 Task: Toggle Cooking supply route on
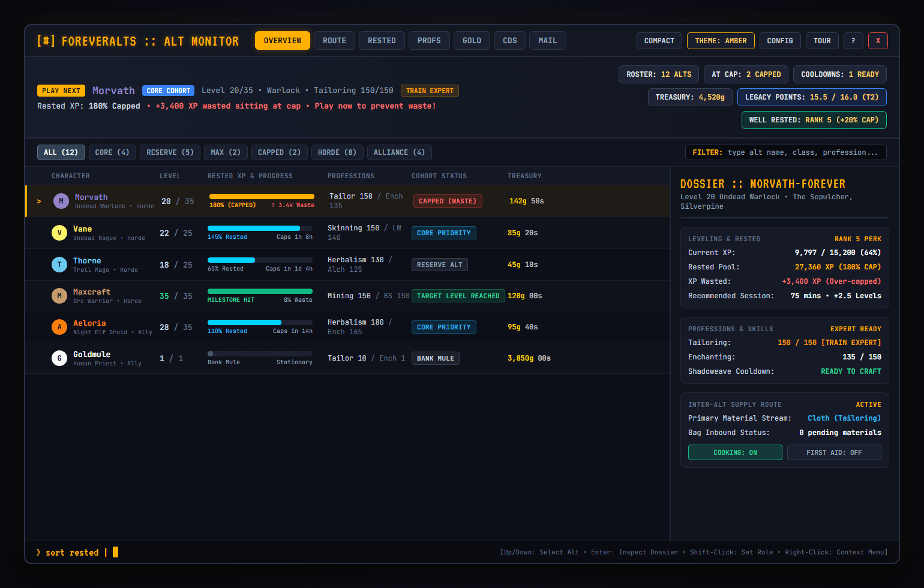tap(735, 452)
